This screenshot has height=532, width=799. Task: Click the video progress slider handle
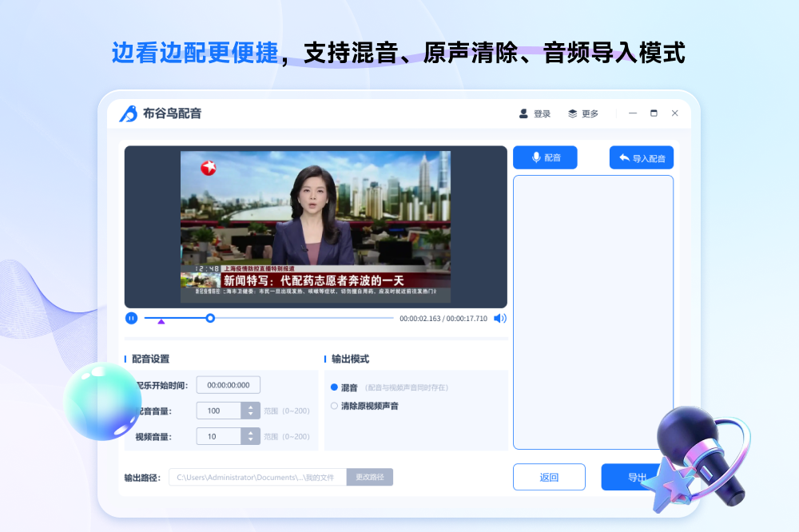(210, 318)
